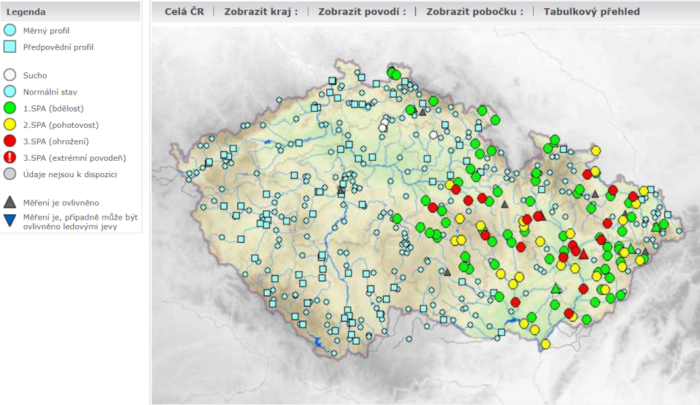Screen dimensions: 700x405
Task: Click the 'ovlivněno ledovými jevy' legend label
Action: tap(70, 226)
